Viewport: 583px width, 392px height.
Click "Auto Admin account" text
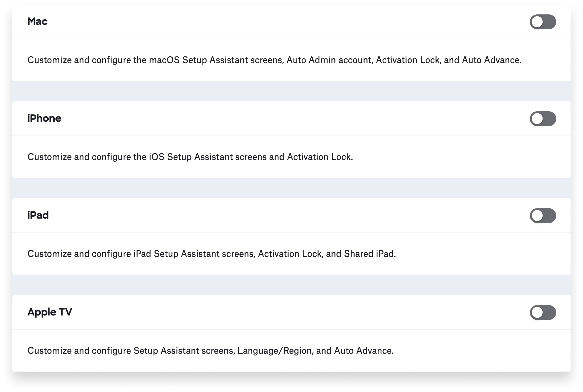click(329, 60)
